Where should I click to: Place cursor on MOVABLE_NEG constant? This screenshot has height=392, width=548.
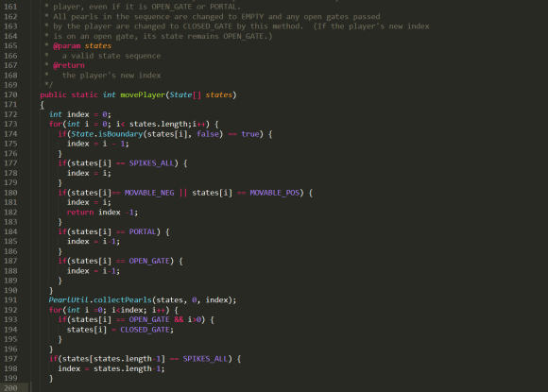pos(149,193)
